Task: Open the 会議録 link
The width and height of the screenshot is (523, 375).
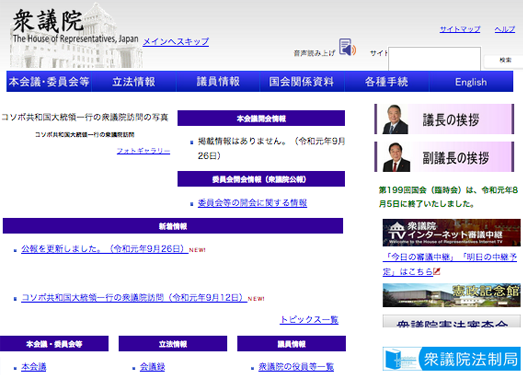Action: click(152, 367)
